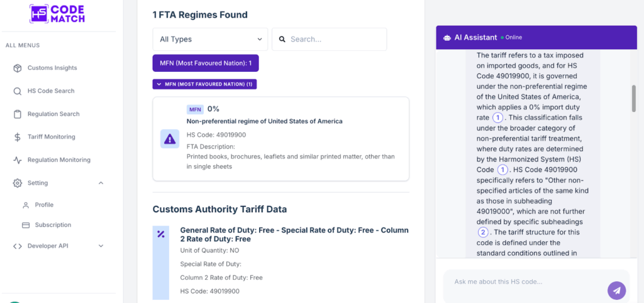Click the Regulation Monitoring pulse icon
This screenshot has width=644, height=303.
point(17,160)
